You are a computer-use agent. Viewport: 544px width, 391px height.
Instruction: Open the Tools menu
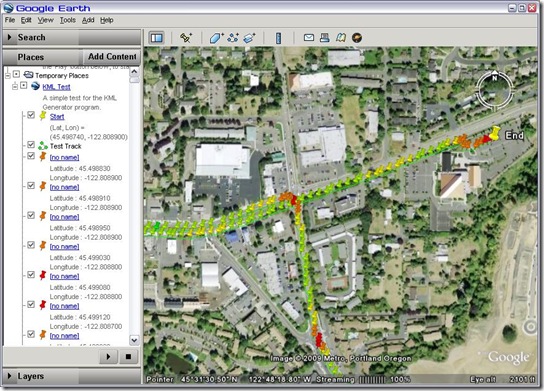click(x=67, y=20)
